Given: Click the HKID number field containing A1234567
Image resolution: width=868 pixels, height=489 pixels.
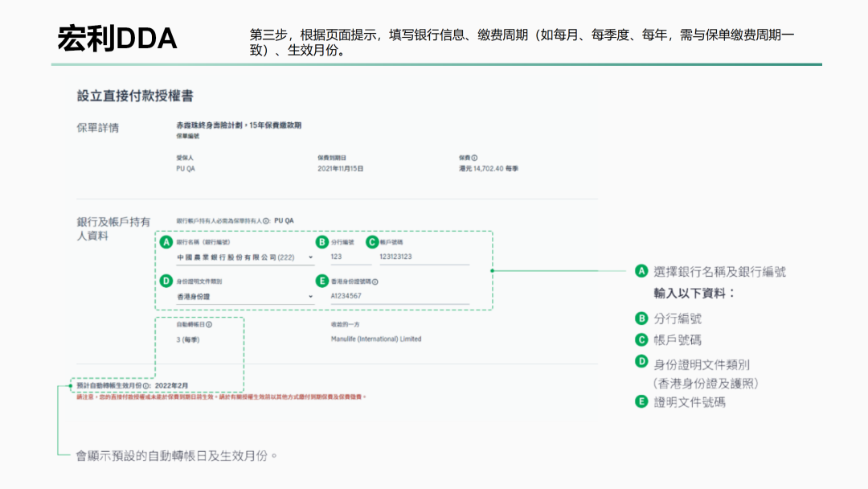Looking at the screenshot, I should pyautogui.click(x=399, y=296).
